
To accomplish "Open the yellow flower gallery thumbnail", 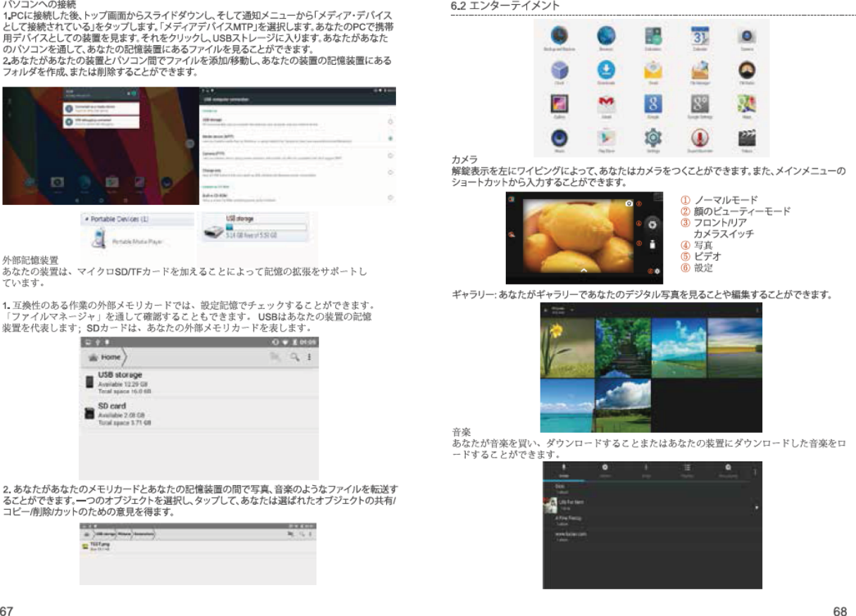I will [566, 348].
